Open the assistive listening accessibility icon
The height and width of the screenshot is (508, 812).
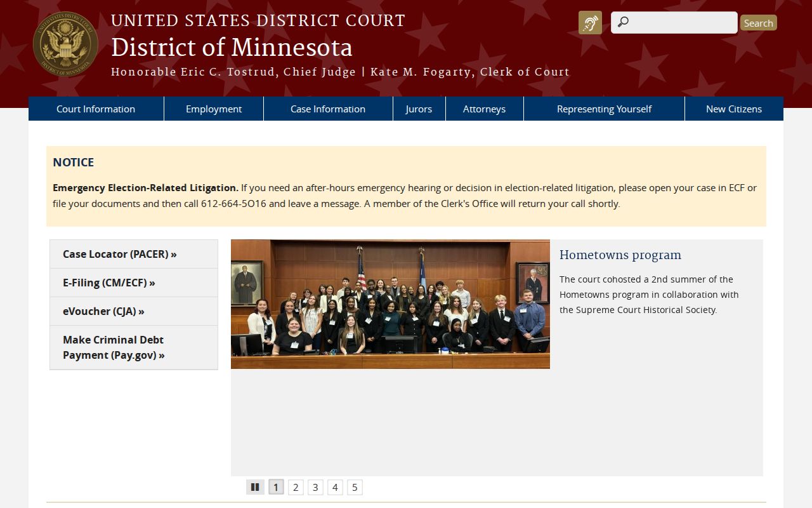point(590,23)
